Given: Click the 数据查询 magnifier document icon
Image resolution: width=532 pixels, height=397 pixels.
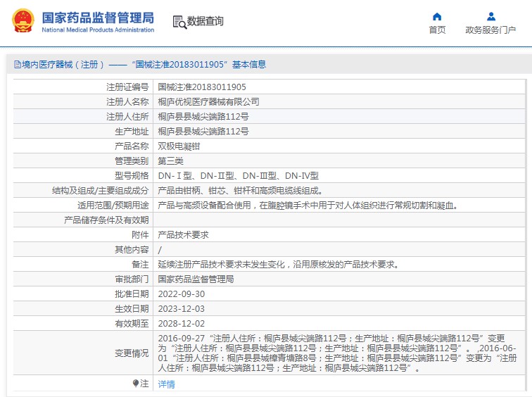Looking at the screenshot, I should [179, 22].
